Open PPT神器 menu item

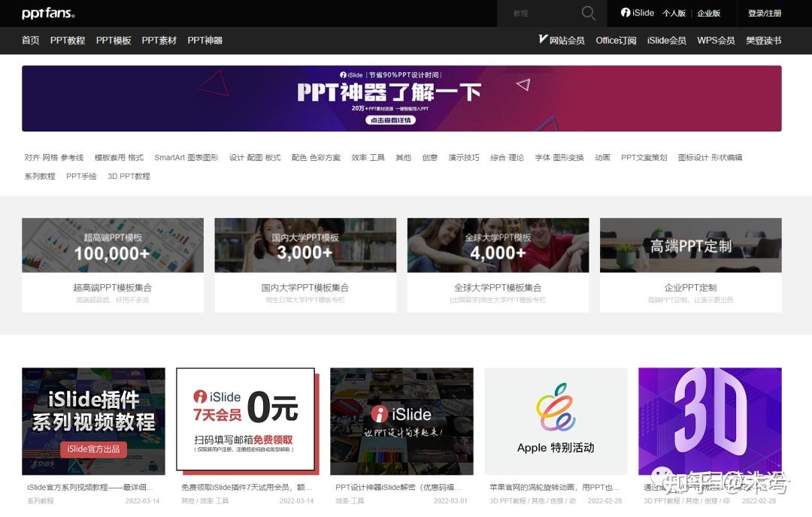(205, 41)
